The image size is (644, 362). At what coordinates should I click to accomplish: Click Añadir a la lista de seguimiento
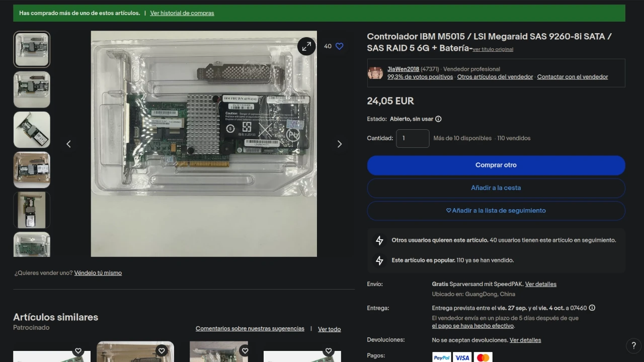pyautogui.click(x=496, y=211)
